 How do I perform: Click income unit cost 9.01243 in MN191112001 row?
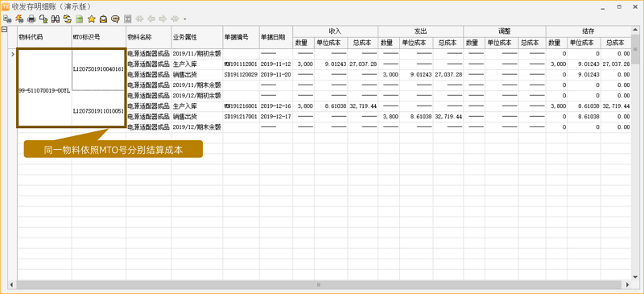(x=331, y=64)
